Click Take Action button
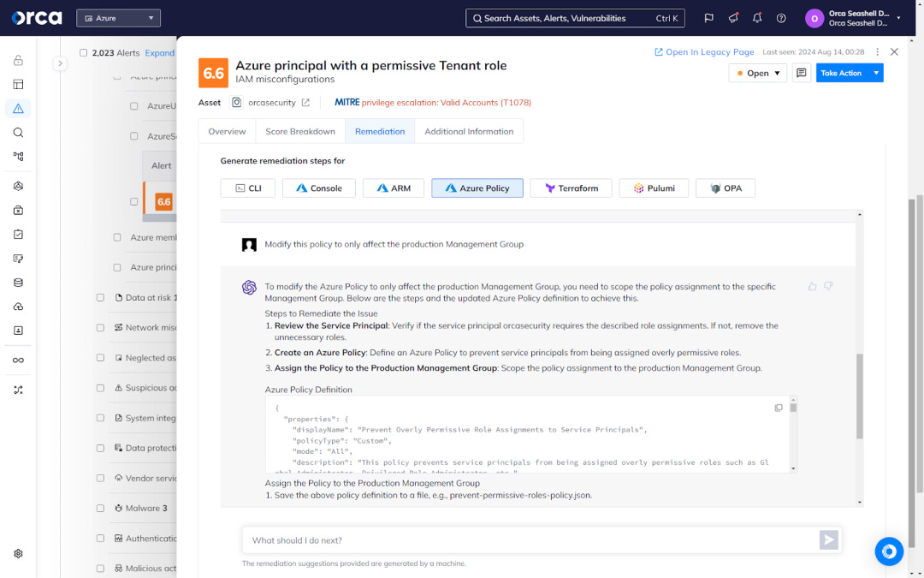Image resolution: width=924 pixels, height=578 pixels. pos(843,73)
